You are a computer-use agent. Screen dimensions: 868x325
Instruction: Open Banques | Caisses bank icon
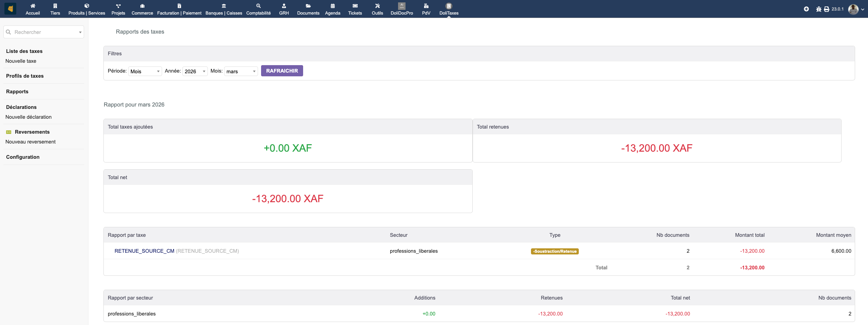pos(223,6)
